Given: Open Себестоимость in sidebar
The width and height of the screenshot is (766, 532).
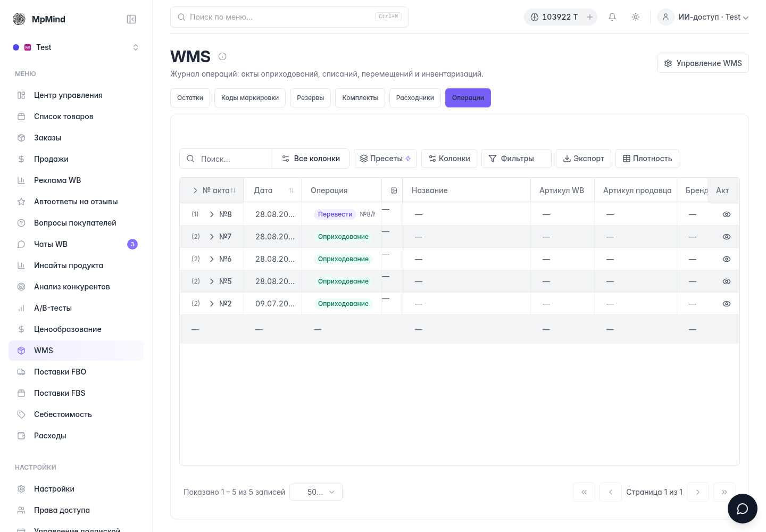Looking at the screenshot, I should coord(76,414).
